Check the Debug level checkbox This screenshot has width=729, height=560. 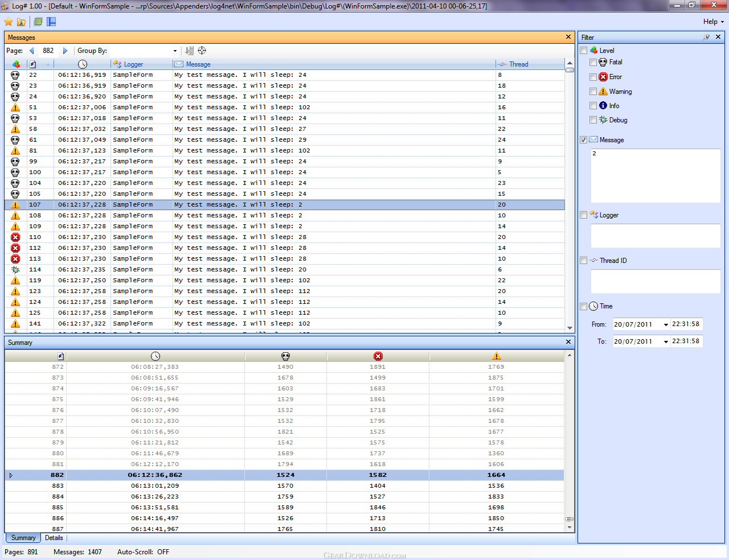tap(593, 120)
